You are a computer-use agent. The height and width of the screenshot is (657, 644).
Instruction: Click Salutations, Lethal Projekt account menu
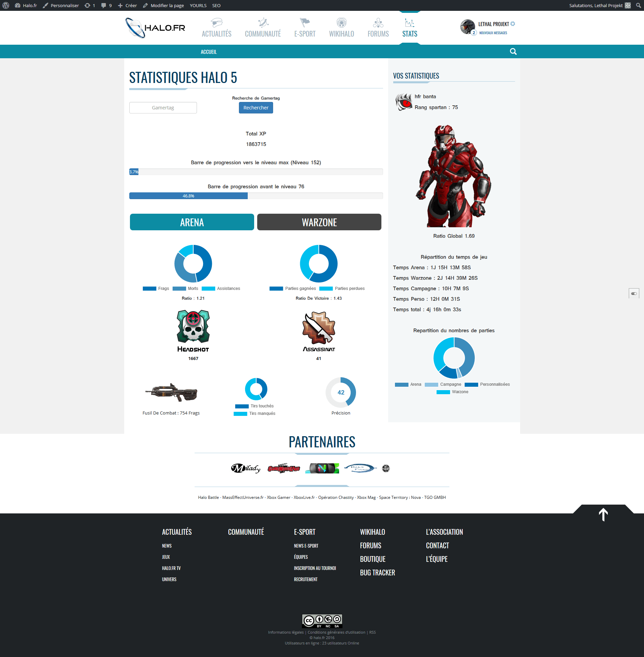[x=600, y=5]
